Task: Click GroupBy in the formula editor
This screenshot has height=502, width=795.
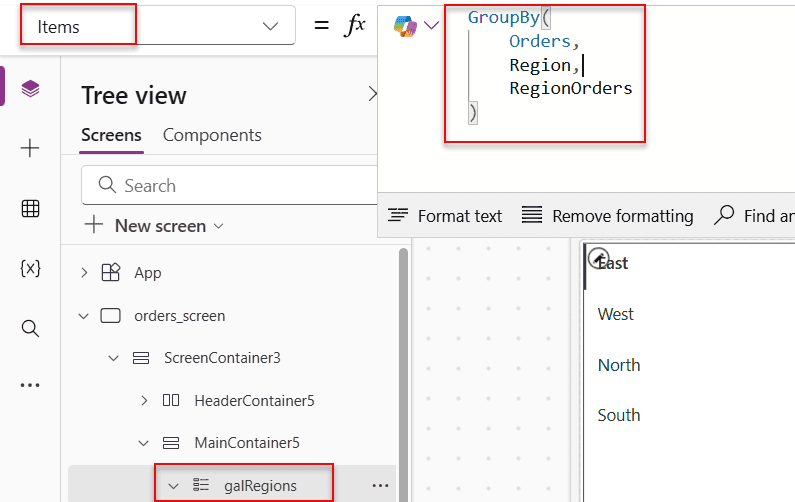Action: (503, 17)
